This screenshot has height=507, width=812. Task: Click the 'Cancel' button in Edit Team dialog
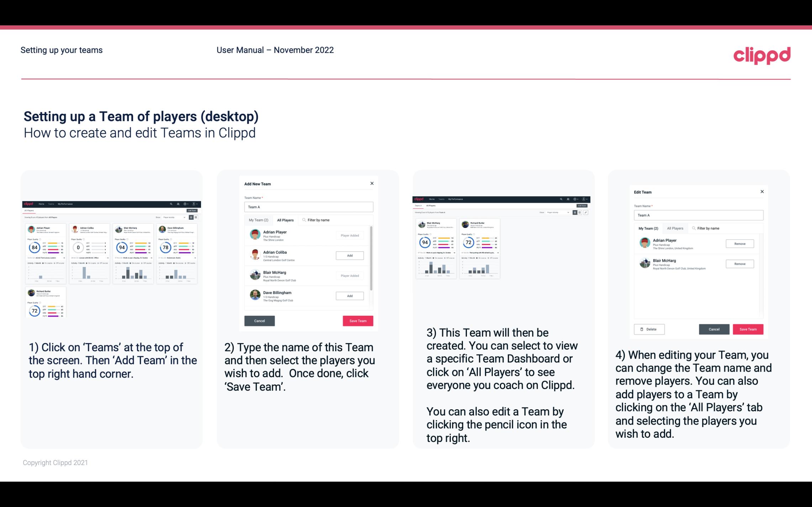coord(715,329)
